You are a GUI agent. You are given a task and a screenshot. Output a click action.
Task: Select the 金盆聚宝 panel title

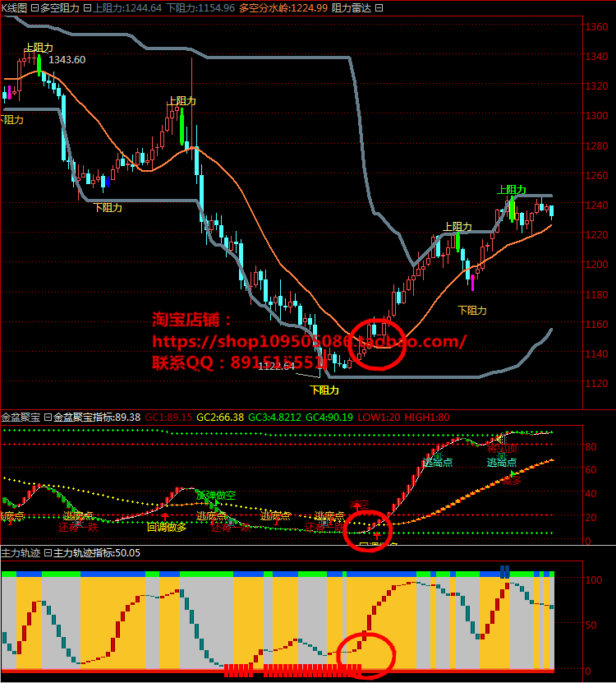21,418
